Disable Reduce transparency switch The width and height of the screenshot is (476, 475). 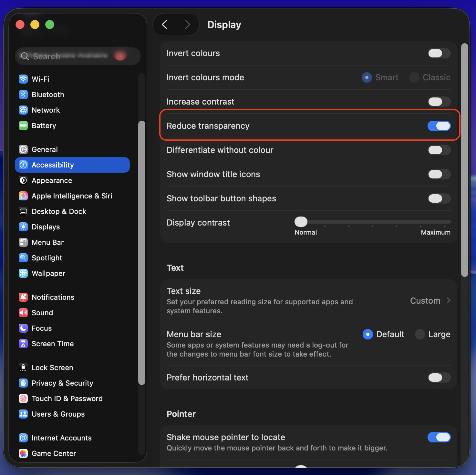[x=439, y=126]
